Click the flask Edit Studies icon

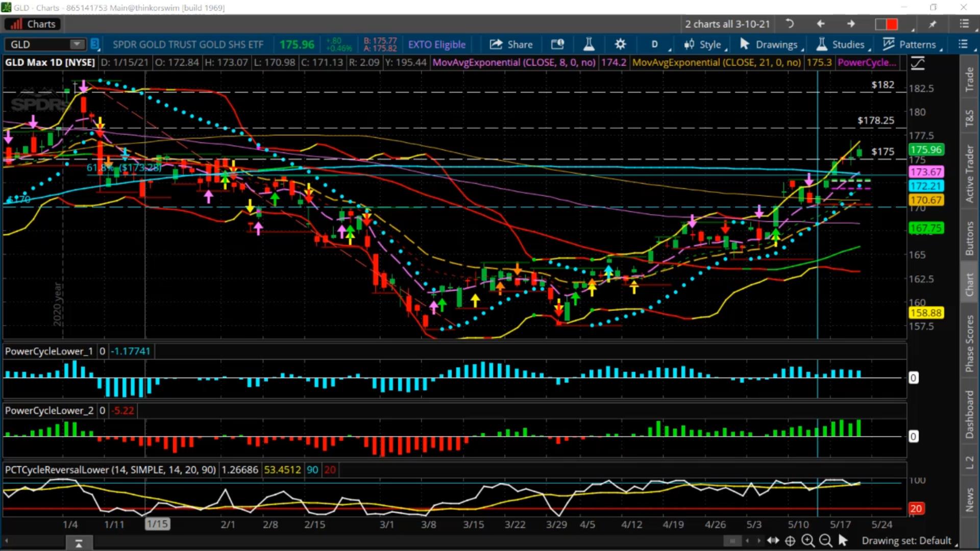(589, 44)
